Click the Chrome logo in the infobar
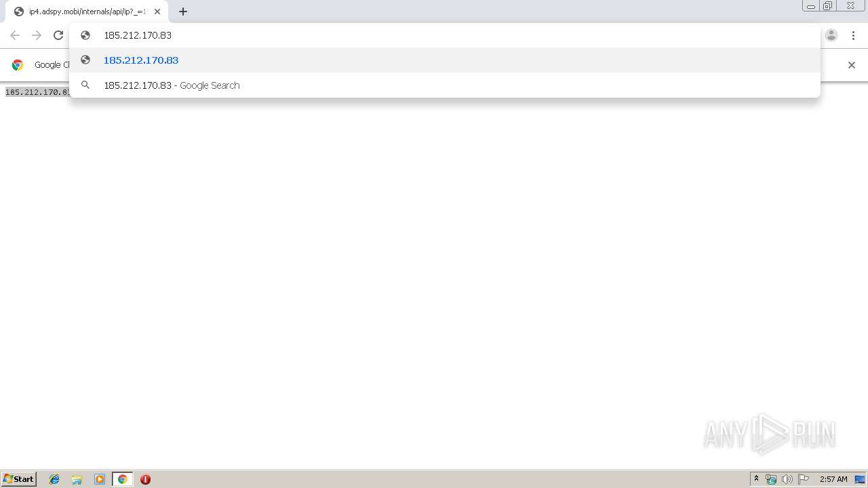This screenshot has height=488, width=868. click(x=18, y=65)
